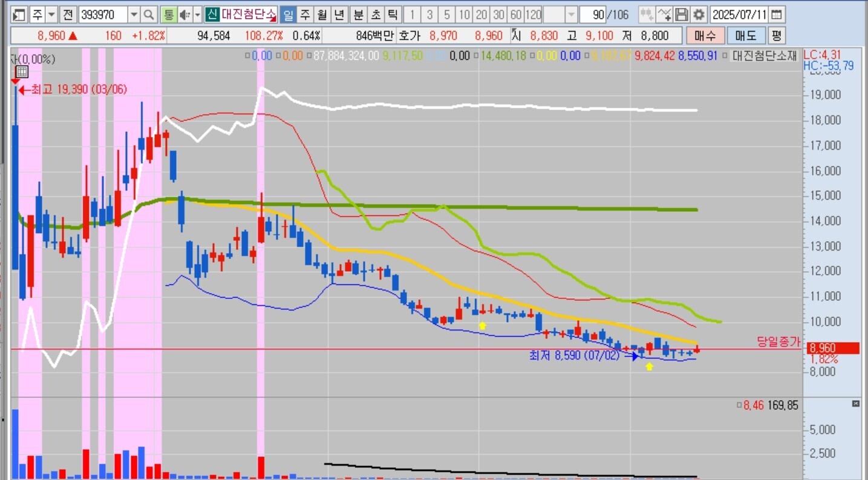Viewport: 868px width, 480px height.
Task: Click the 매도 sell button
Action: click(x=746, y=36)
